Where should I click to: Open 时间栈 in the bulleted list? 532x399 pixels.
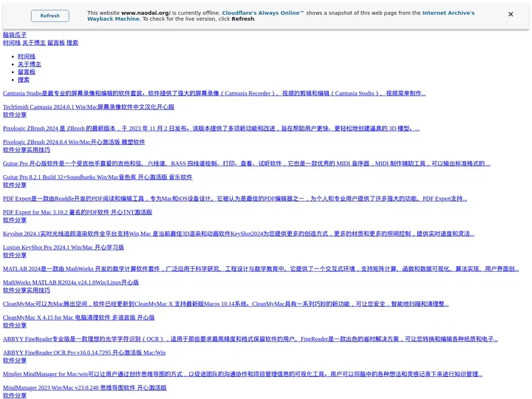coord(27,56)
